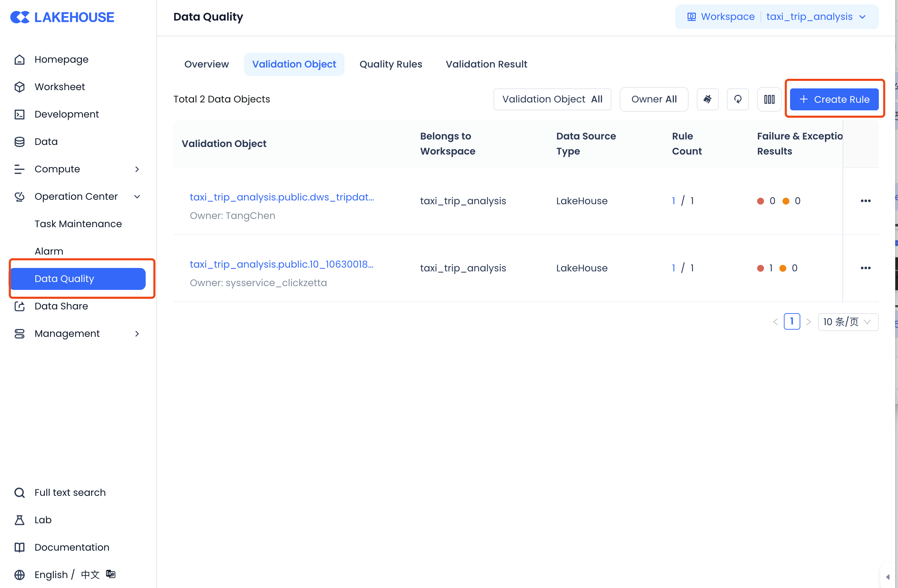This screenshot has width=898, height=588.
Task: Open the taxi_trip_analysis.public.10_10630018 link
Action: 281,264
